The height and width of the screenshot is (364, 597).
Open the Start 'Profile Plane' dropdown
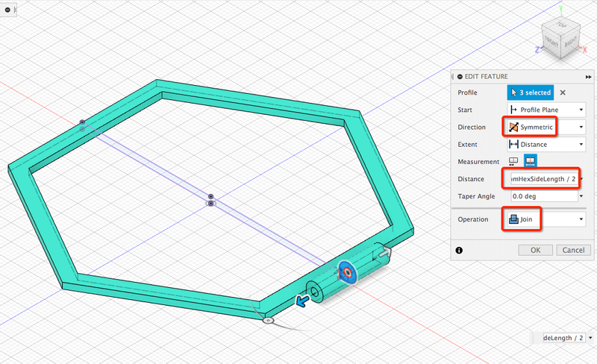pyautogui.click(x=546, y=110)
